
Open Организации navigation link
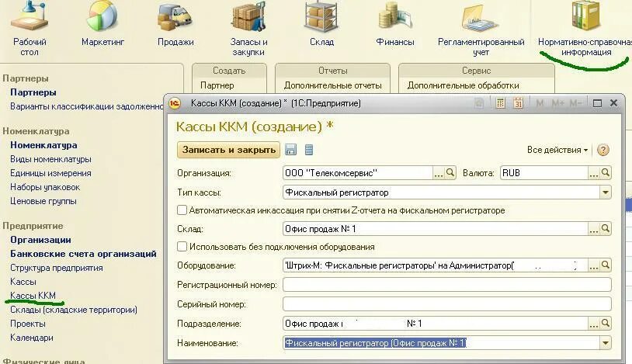tap(40, 240)
